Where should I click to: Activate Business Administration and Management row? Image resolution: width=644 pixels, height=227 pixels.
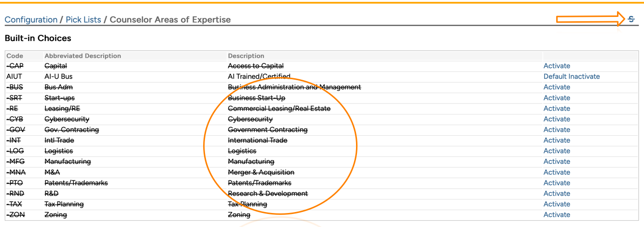coord(557,87)
